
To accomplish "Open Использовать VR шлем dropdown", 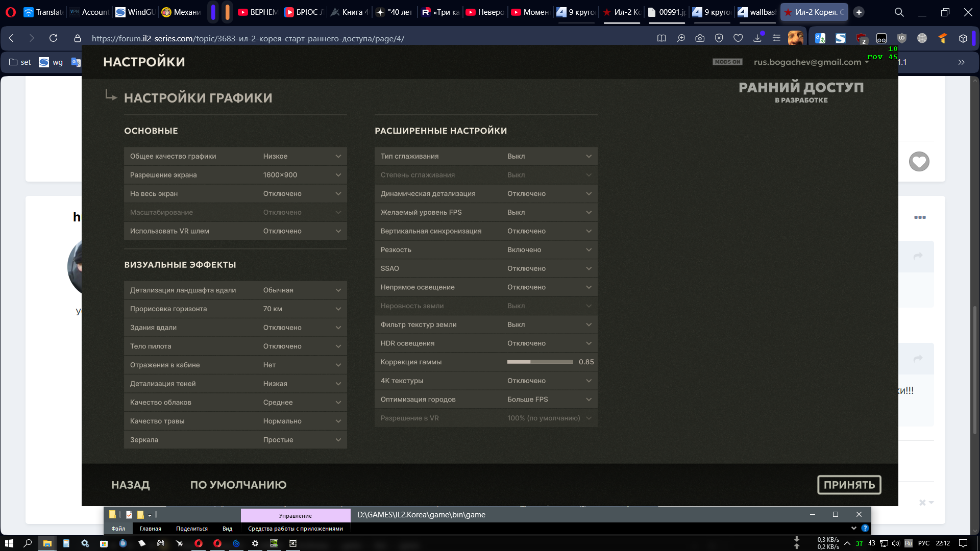I will point(235,231).
